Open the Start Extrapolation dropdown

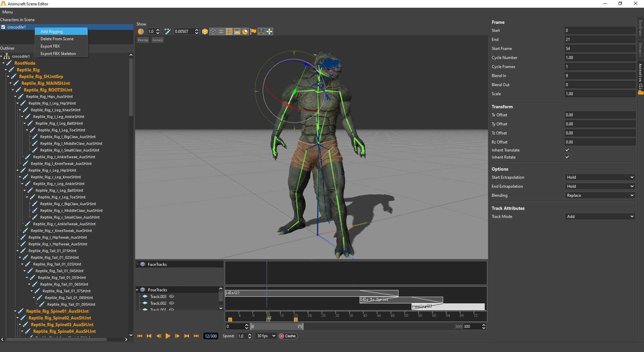click(600, 177)
